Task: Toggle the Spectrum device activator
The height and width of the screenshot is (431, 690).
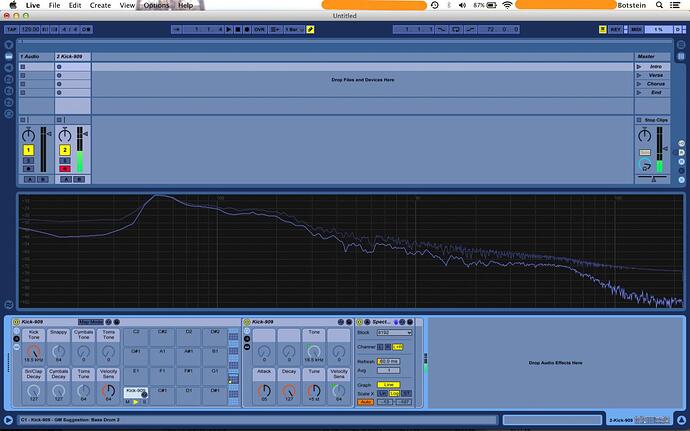Action: tap(359, 322)
